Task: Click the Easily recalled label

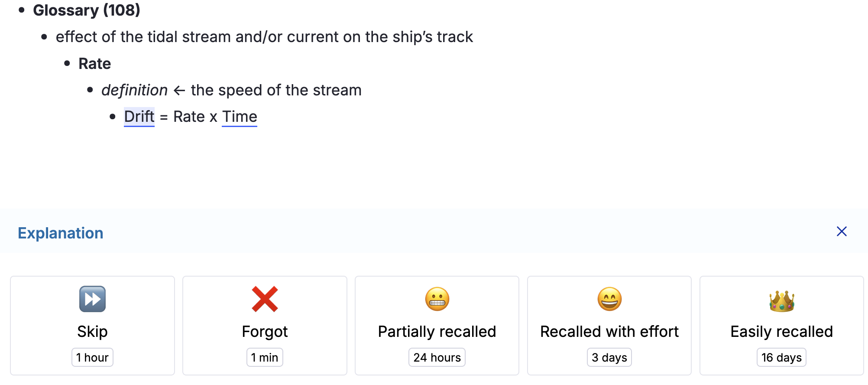Action: [782, 332]
